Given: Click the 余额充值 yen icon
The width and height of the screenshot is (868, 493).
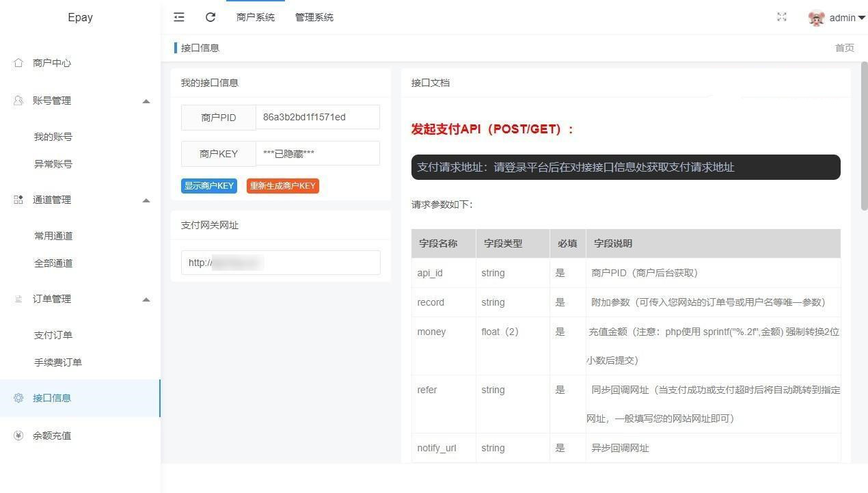Looking at the screenshot, I should coord(18,436).
